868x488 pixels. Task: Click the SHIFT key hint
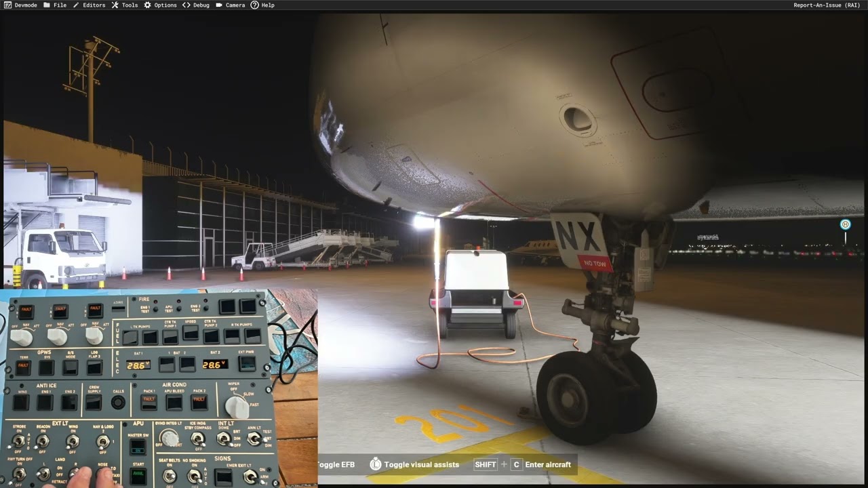point(486,464)
